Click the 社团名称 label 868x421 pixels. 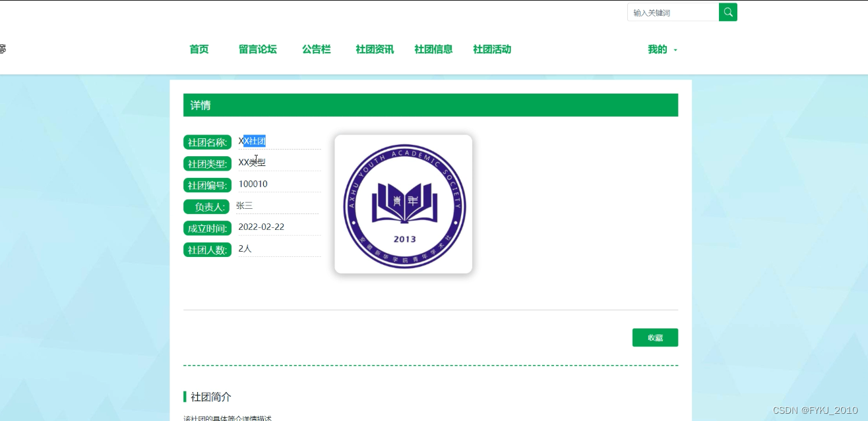click(207, 142)
